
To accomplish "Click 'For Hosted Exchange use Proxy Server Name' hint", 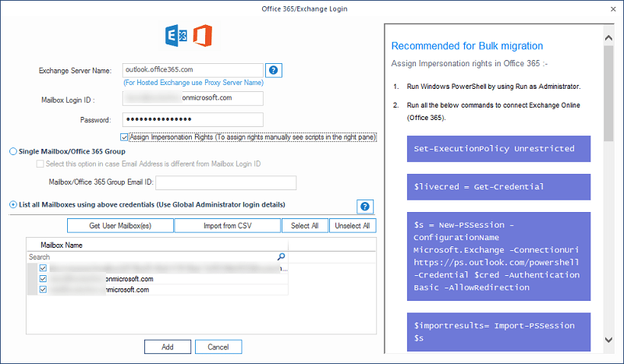I will coord(193,83).
